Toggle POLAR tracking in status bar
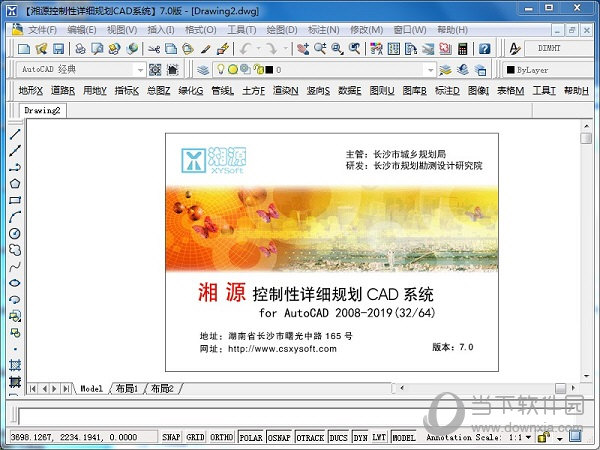600x450 pixels. 251,437
